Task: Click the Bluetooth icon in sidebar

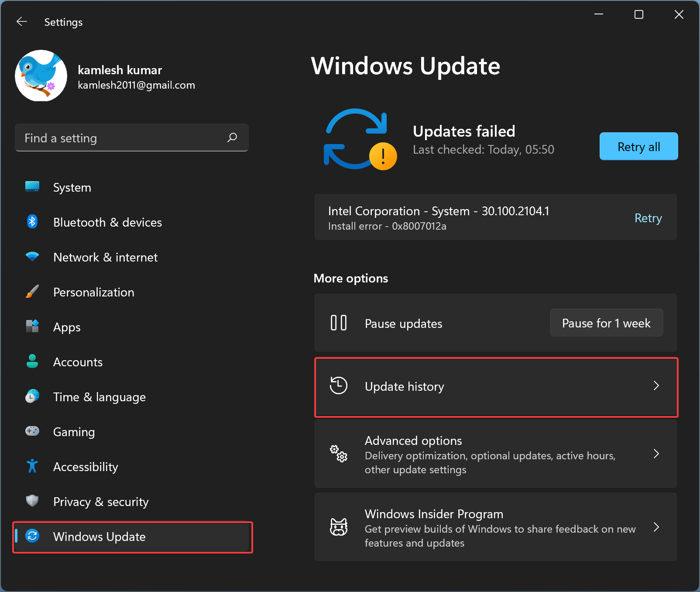Action: [32, 222]
